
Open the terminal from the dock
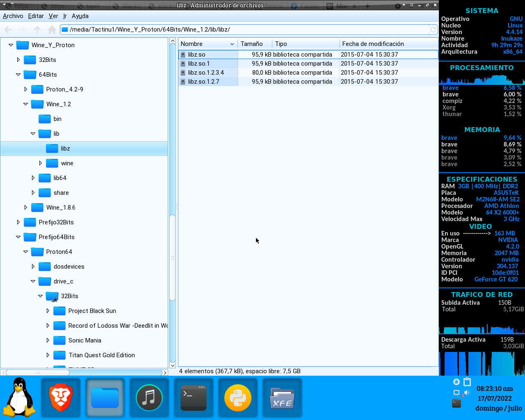pyautogui.click(x=194, y=398)
